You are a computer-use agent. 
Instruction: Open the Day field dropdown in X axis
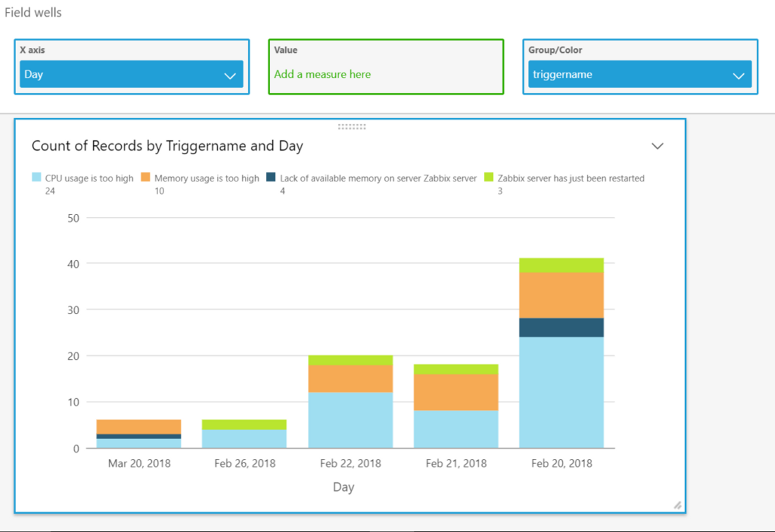(230, 75)
